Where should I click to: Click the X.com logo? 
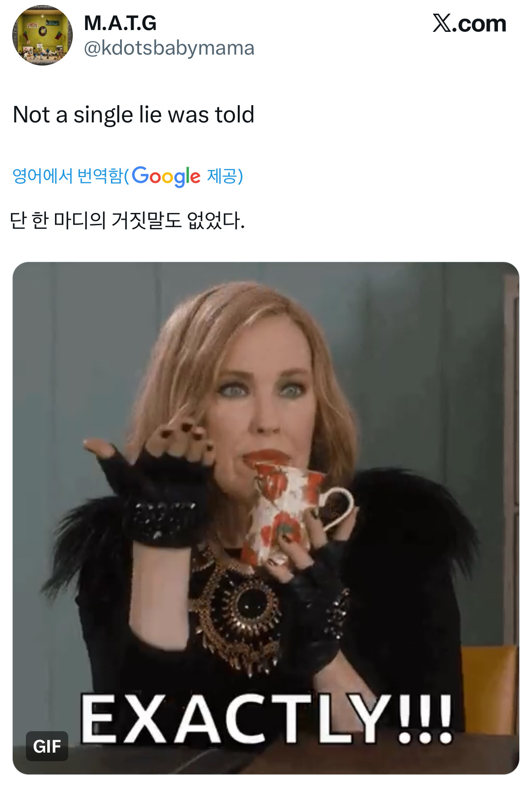coord(469,23)
